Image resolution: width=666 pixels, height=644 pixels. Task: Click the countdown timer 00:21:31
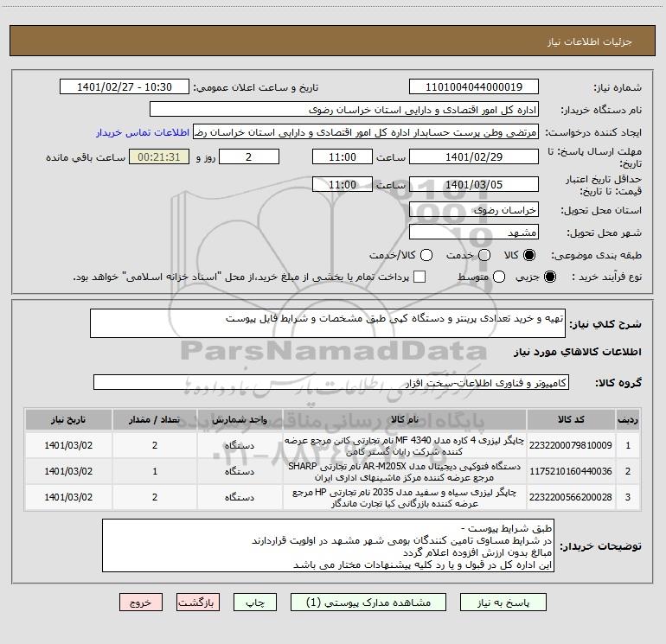tap(159, 156)
